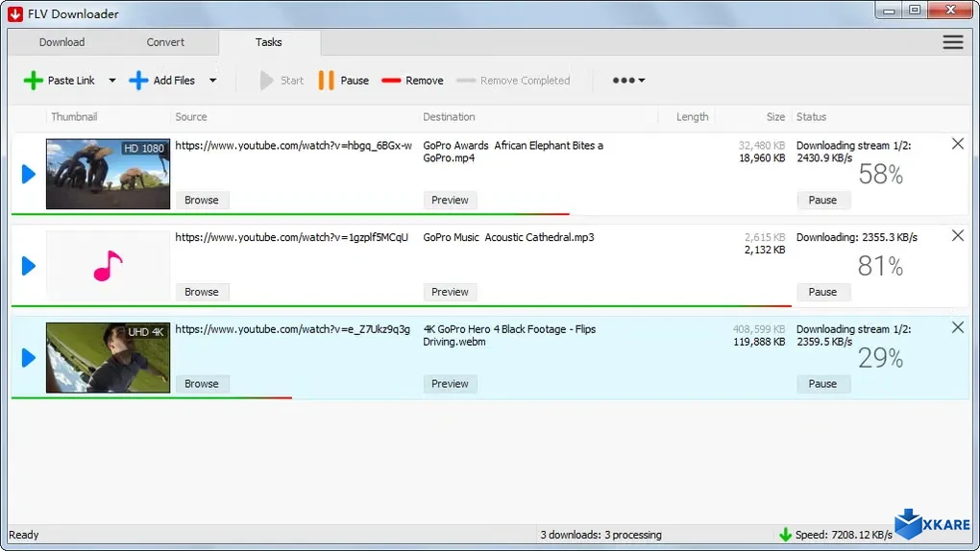The image size is (980, 551).
Task: Click the FLV Downloader title bar app icon
Action: 15,13
